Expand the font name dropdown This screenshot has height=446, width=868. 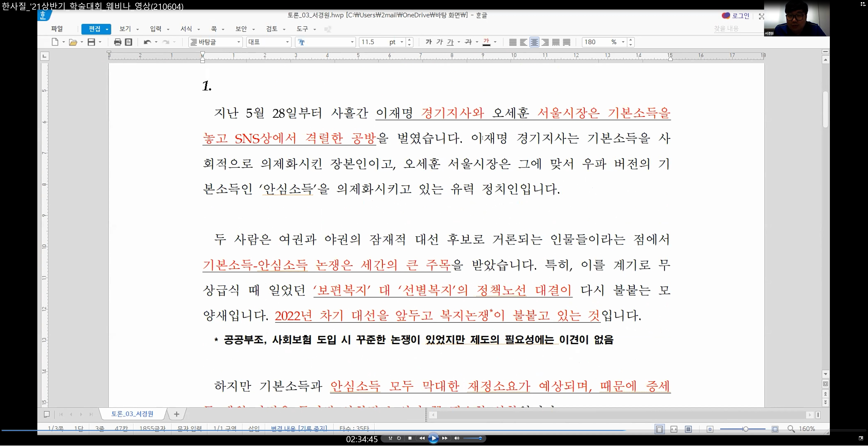[x=352, y=42]
